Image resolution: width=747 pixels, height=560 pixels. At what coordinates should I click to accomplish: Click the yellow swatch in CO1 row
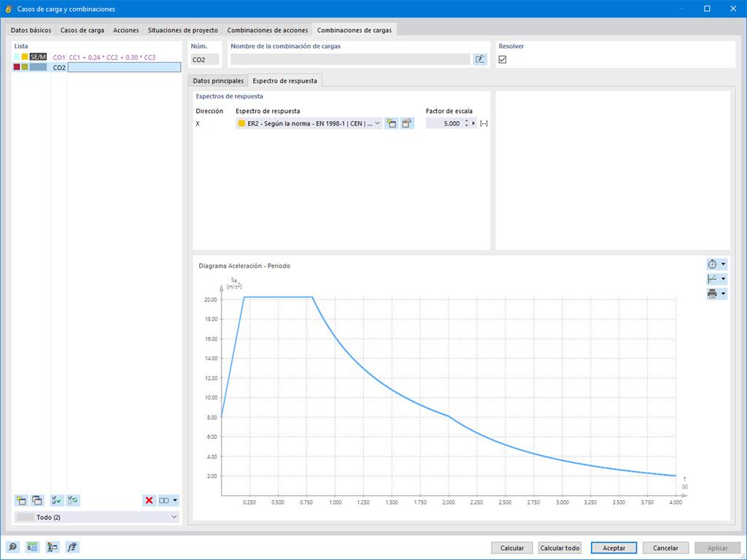click(25, 57)
